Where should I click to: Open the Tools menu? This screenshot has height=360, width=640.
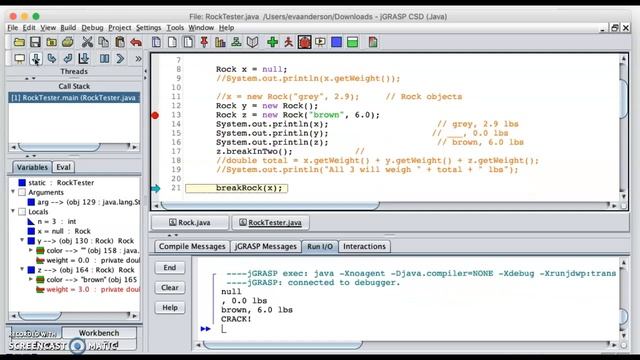coord(175,28)
